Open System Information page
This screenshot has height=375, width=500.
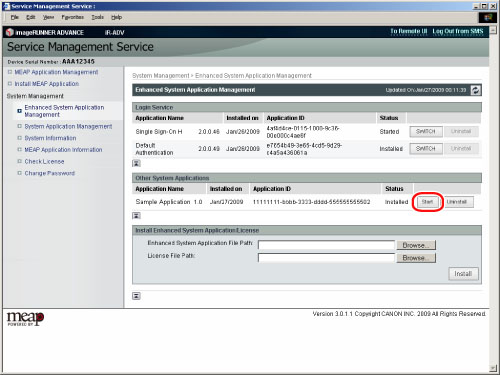(x=50, y=138)
